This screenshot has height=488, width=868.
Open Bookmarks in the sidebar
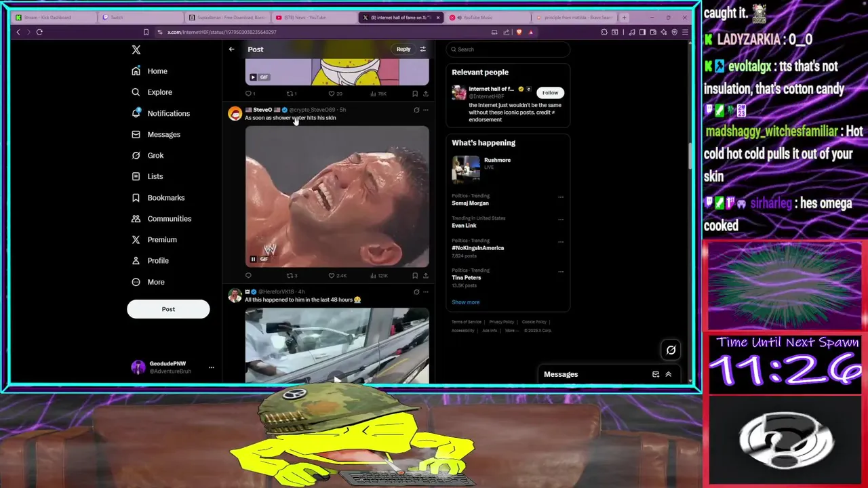(x=158, y=197)
